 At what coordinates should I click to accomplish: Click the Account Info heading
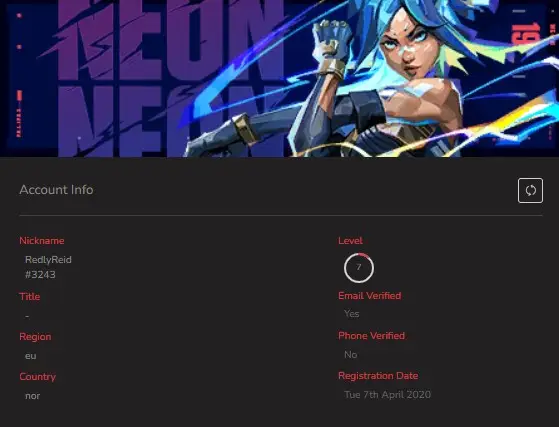coord(56,190)
